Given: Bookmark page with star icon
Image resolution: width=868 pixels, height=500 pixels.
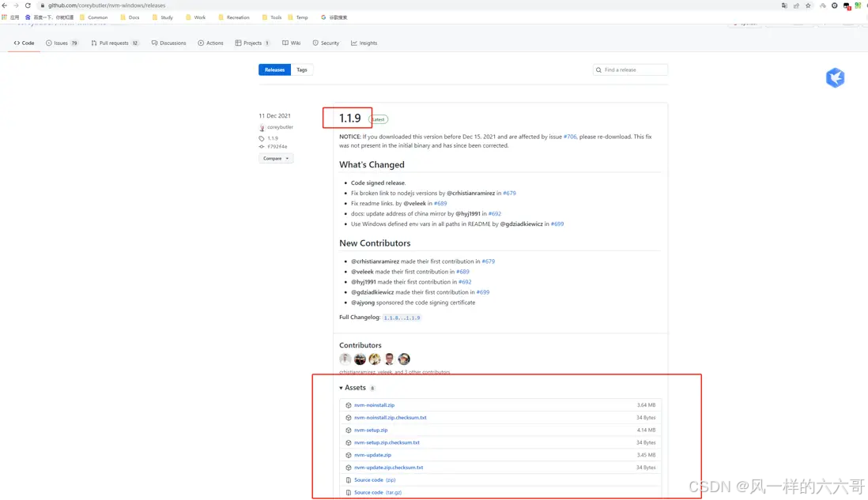Looking at the screenshot, I should [x=808, y=6].
